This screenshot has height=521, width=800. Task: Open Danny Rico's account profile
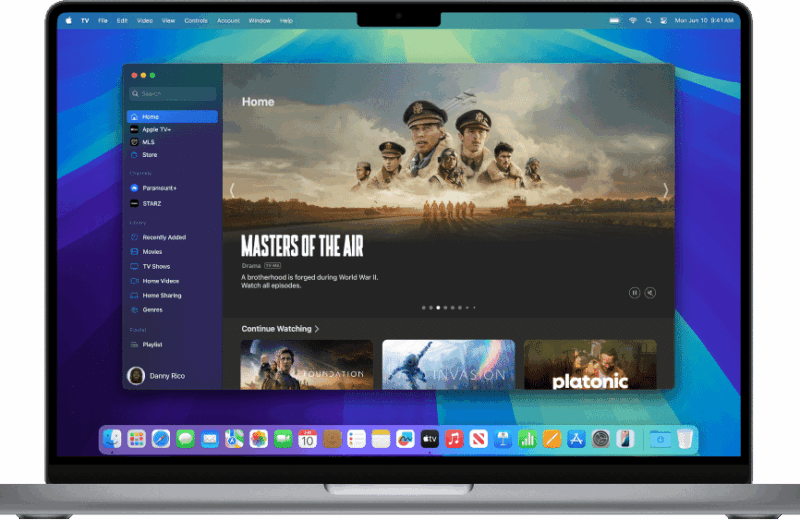click(157, 376)
